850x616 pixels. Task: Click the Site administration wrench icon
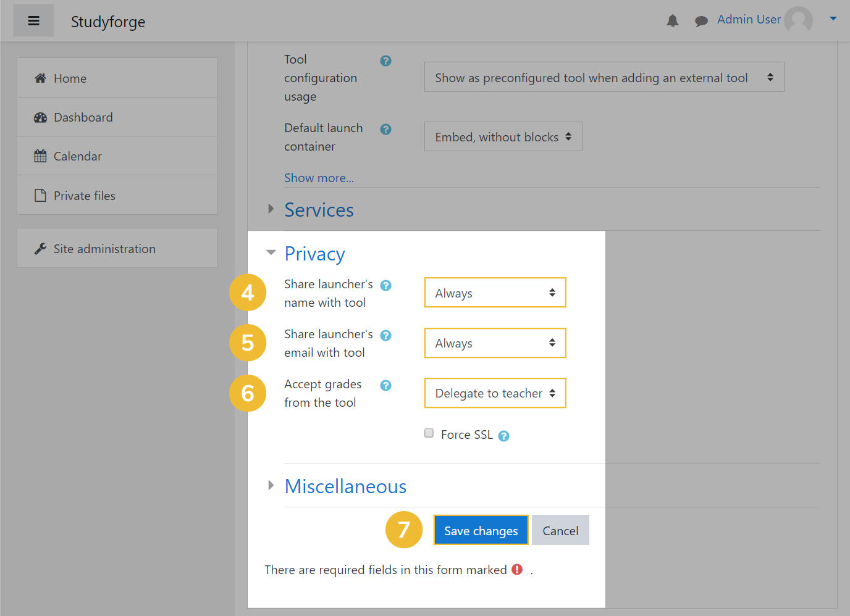pos(40,249)
